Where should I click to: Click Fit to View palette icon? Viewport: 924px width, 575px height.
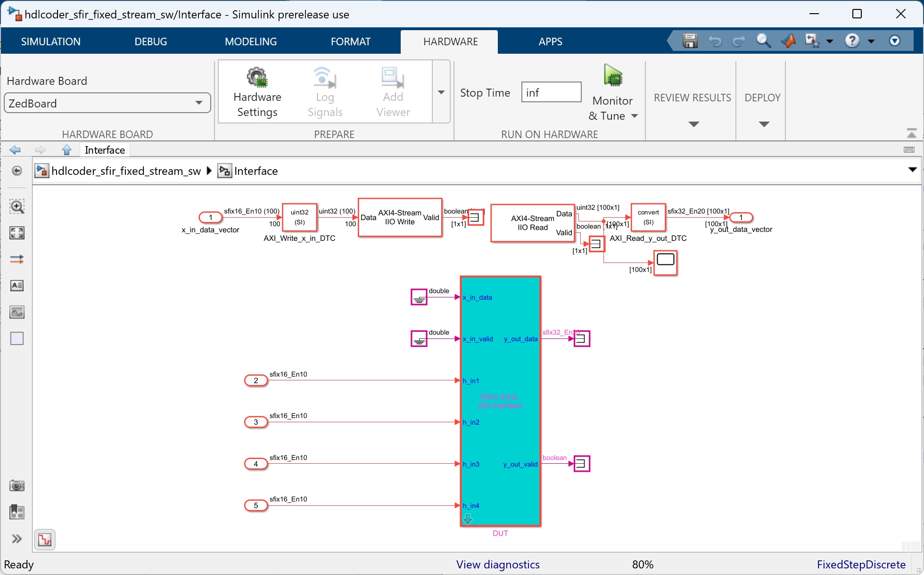pyautogui.click(x=17, y=233)
